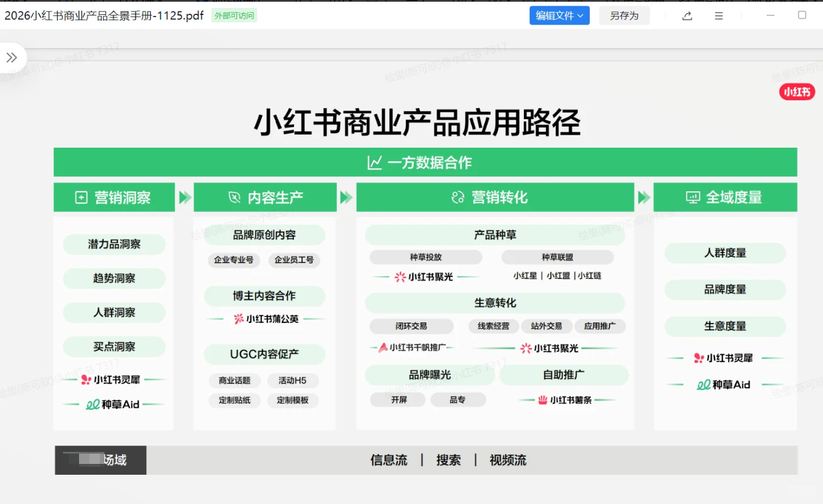
Task: Select the 小红书千帆推广 sail icon
Action: tap(382, 347)
